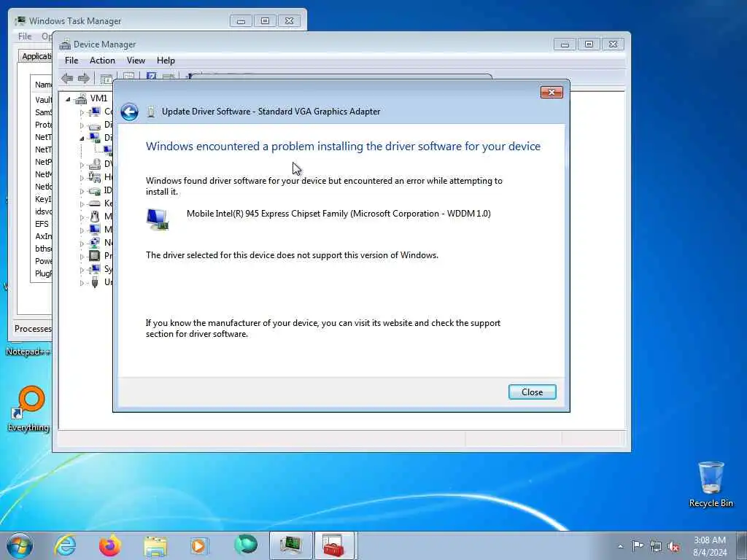Click the Action Center flag tray icon
This screenshot has height=560, width=747.
(x=638, y=545)
